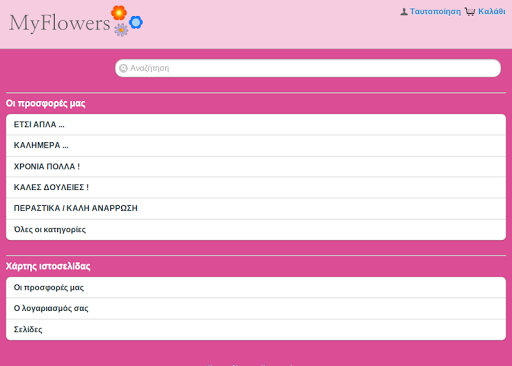Select the ΧΡΟΝΙΑ ΠΟΛΛΑ ! category
The height and width of the screenshot is (366, 512).
tap(256, 166)
